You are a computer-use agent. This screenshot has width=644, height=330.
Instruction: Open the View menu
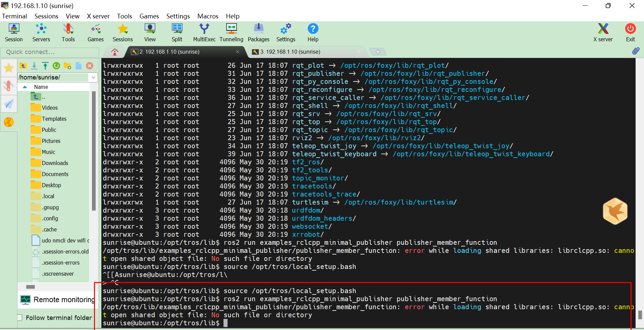click(x=72, y=16)
